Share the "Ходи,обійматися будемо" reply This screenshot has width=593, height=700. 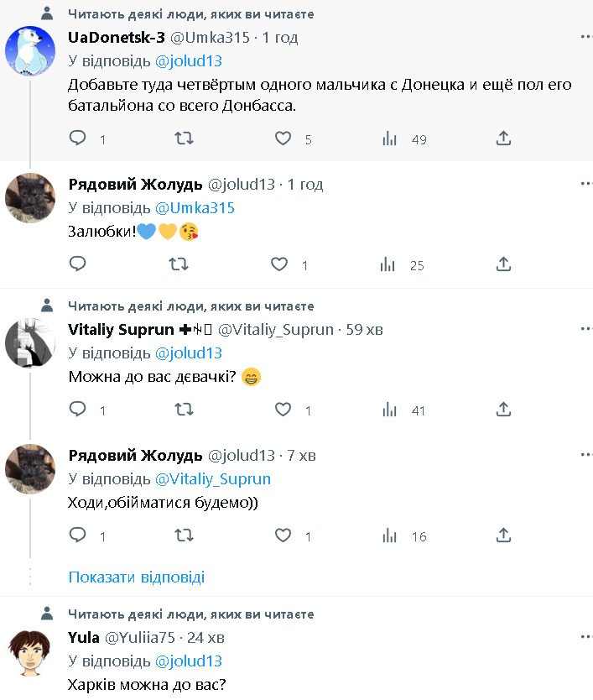[503, 535]
